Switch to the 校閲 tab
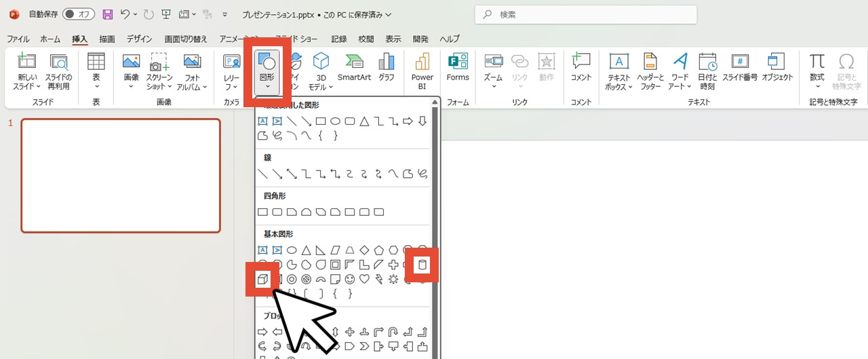This screenshot has height=359, width=868. pos(366,39)
